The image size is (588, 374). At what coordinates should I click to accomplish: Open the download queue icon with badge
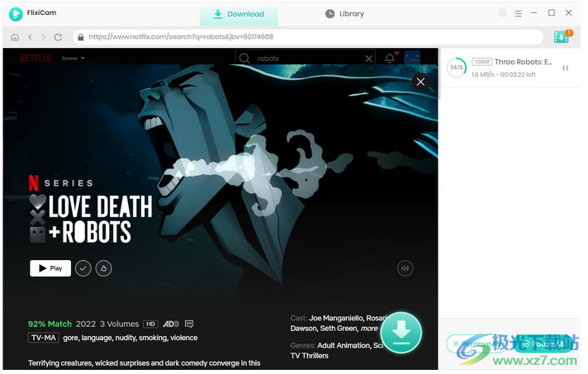pos(562,37)
